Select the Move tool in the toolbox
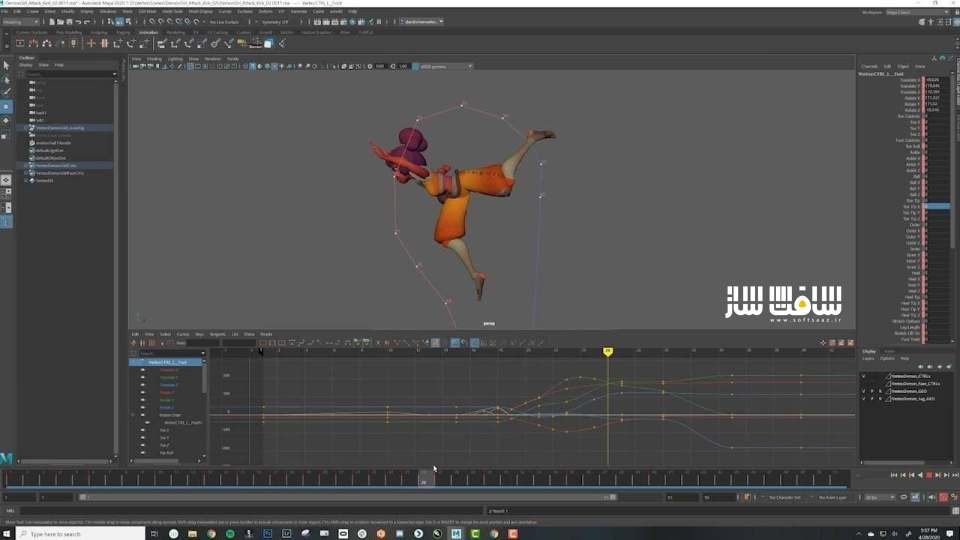 [x=6, y=107]
